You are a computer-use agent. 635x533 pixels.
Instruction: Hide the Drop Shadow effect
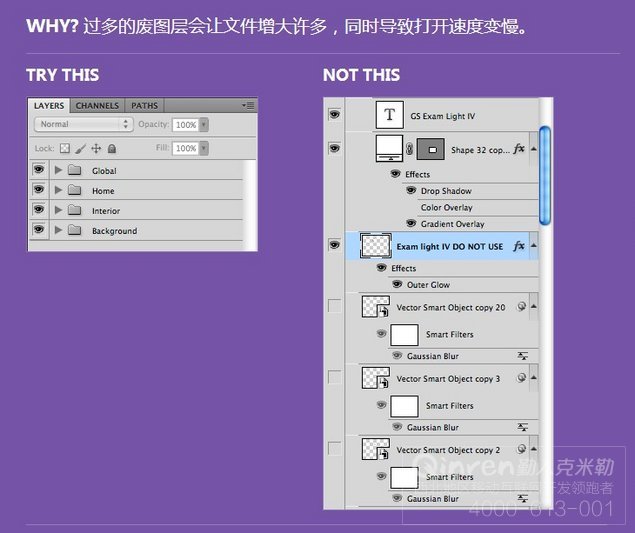(411, 190)
